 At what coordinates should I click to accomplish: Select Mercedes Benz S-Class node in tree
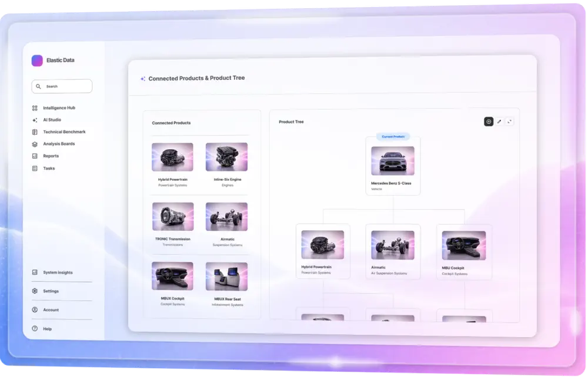(393, 166)
